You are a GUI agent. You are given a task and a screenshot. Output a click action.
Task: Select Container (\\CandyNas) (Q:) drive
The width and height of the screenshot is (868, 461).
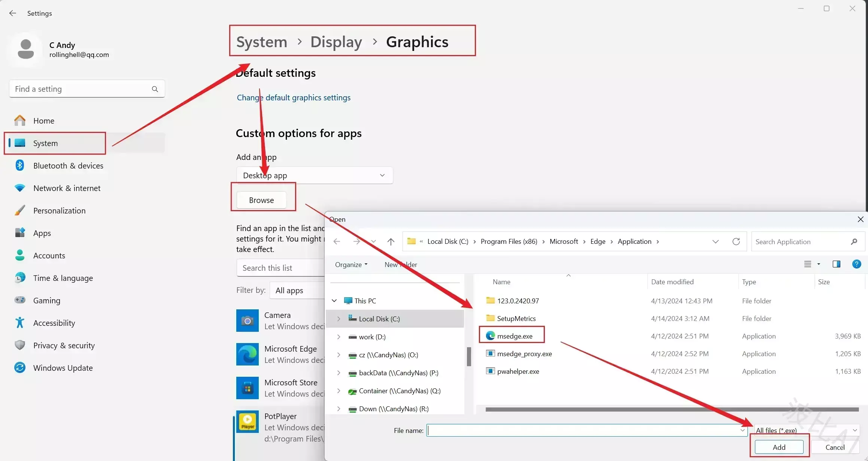395,391
